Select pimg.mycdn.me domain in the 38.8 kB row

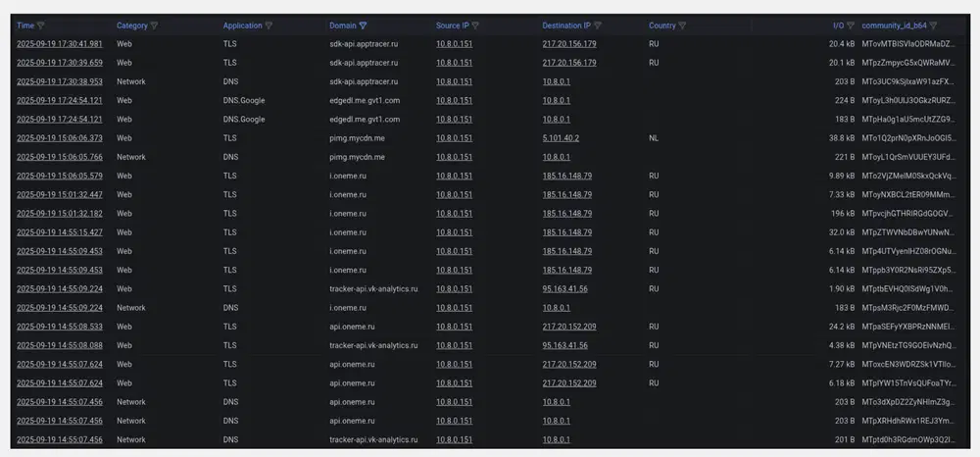click(x=357, y=138)
